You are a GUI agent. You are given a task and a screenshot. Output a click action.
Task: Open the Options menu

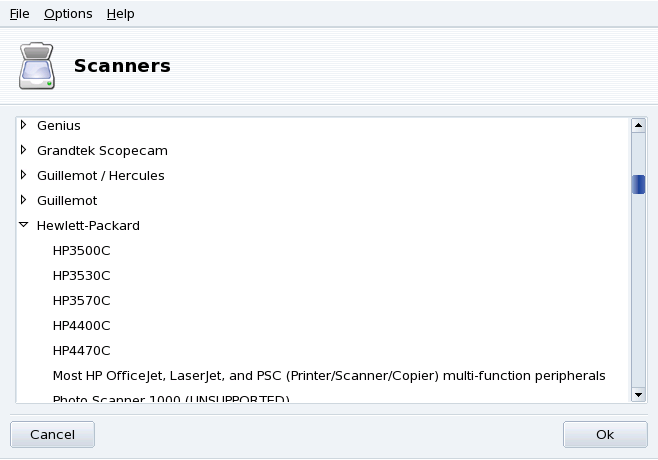[68, 14]
